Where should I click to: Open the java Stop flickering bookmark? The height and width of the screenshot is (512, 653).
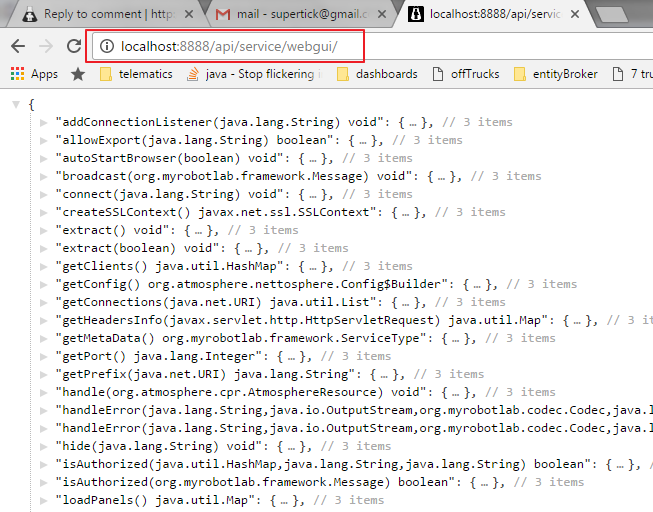[254, 74]
